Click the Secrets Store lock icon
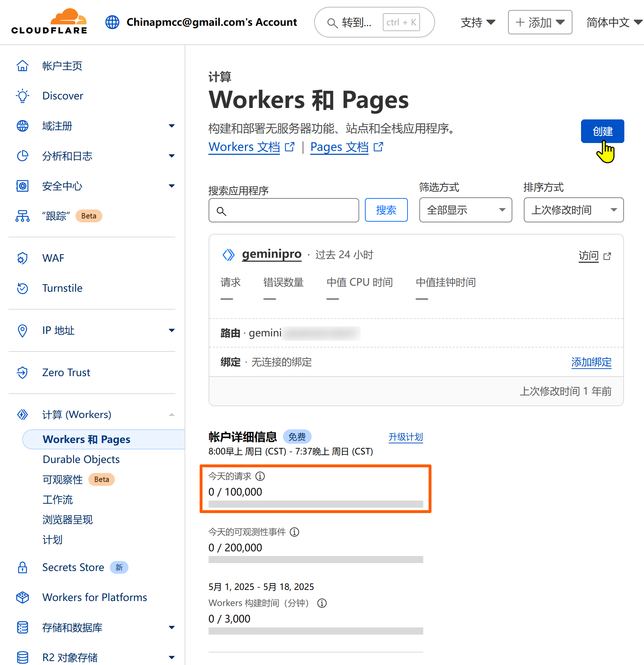 pyautogui.click(x=23, y=567)
